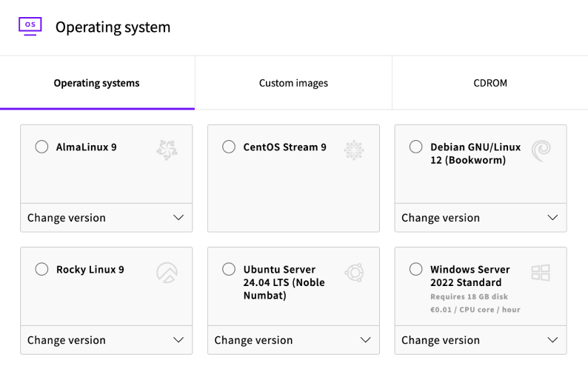Screen dimensions: 588x369
Task: Select the CentOS Stream 9 radio button
Action: click(x=230, y=147)
